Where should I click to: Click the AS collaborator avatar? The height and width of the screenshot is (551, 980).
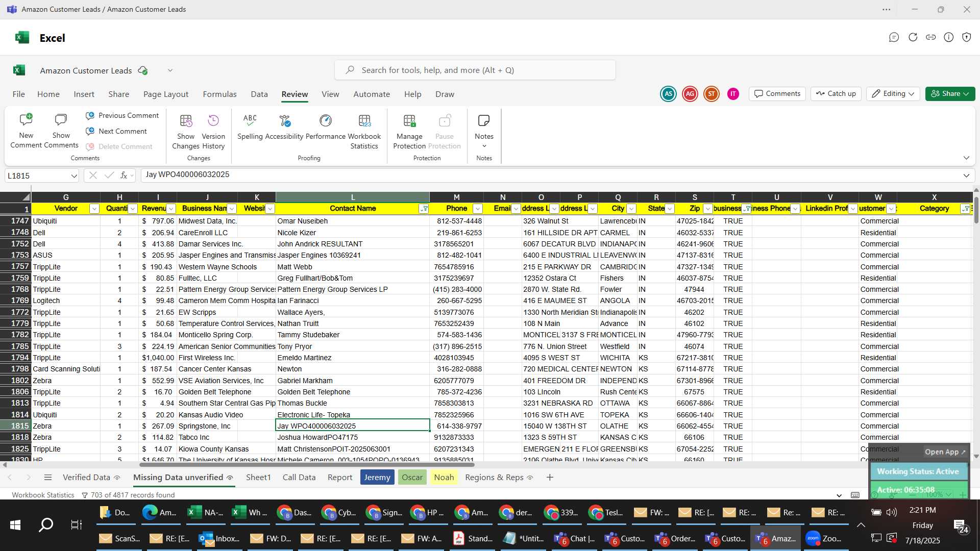click(x=668, y=94)
